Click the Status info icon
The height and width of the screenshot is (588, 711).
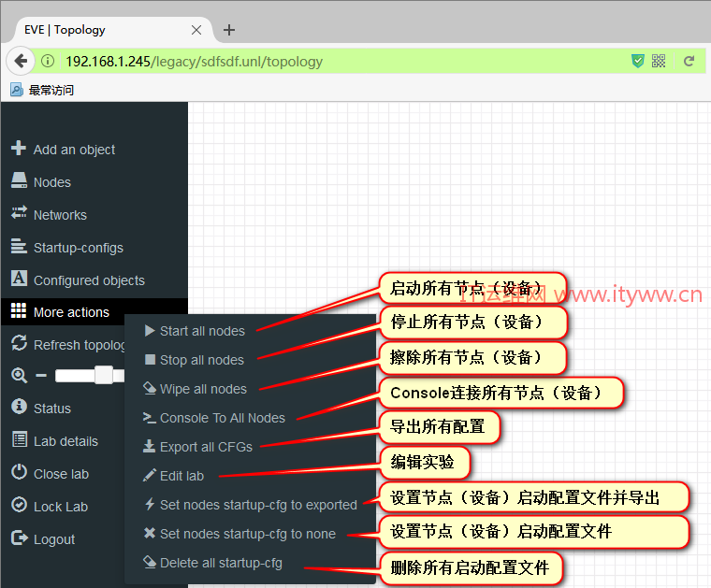tap(19, 406)
